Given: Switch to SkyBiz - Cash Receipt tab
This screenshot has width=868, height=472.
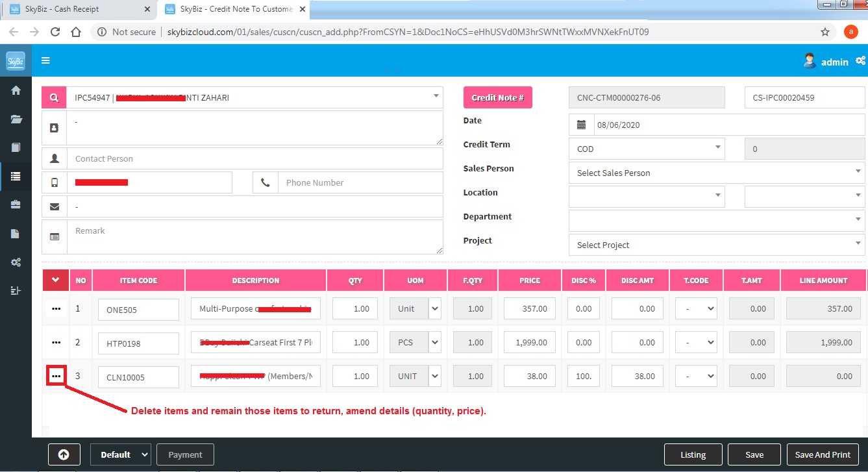Looking at the screenshot, I should coord(78,9).
